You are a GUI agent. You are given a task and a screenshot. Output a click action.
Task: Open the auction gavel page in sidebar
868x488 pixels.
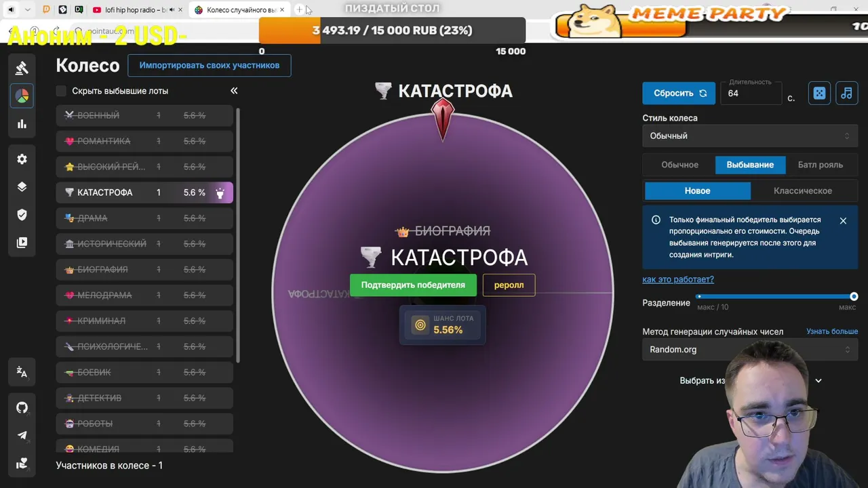(22, 68)
